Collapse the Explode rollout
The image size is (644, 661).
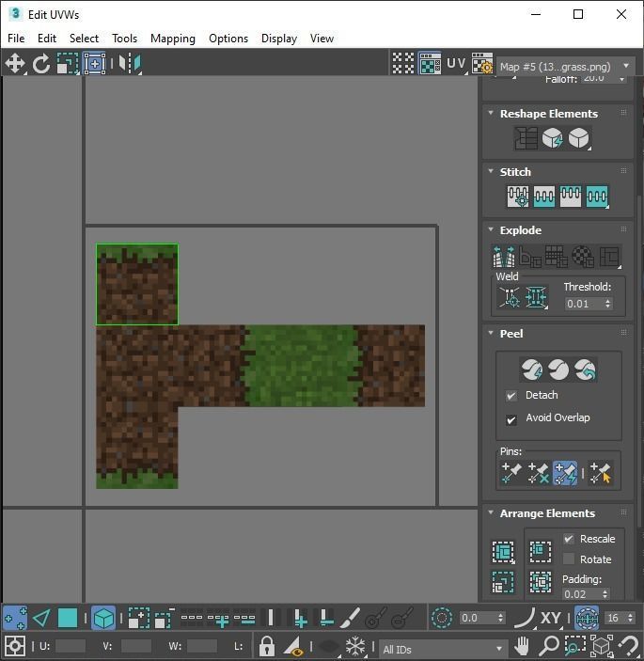tap(491, 229)
